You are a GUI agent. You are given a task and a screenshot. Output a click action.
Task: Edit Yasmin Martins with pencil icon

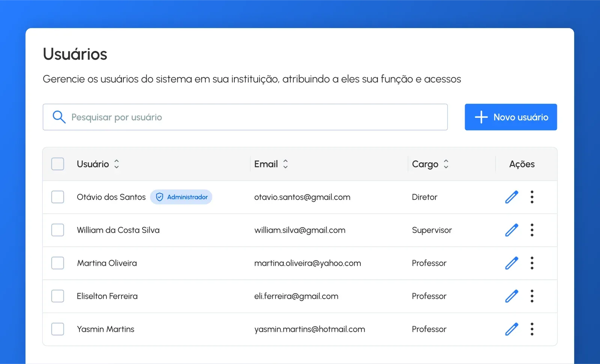click(511, 329)
